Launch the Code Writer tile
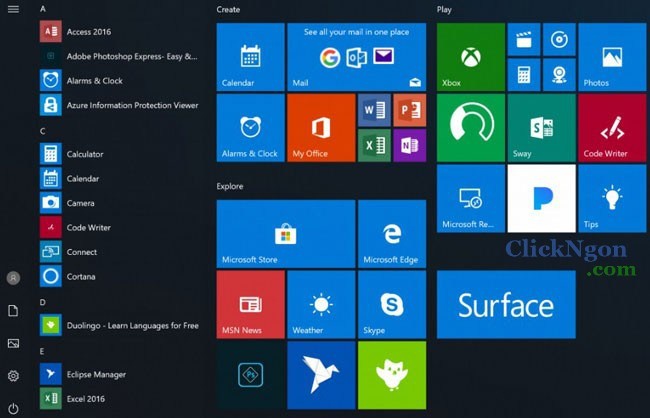 pyautogui.click(x=612, y=128)
